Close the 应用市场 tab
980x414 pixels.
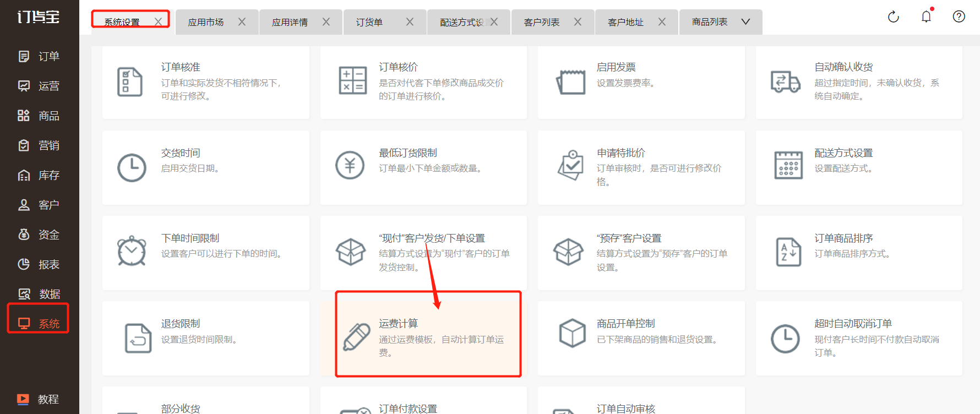[242, 22]
